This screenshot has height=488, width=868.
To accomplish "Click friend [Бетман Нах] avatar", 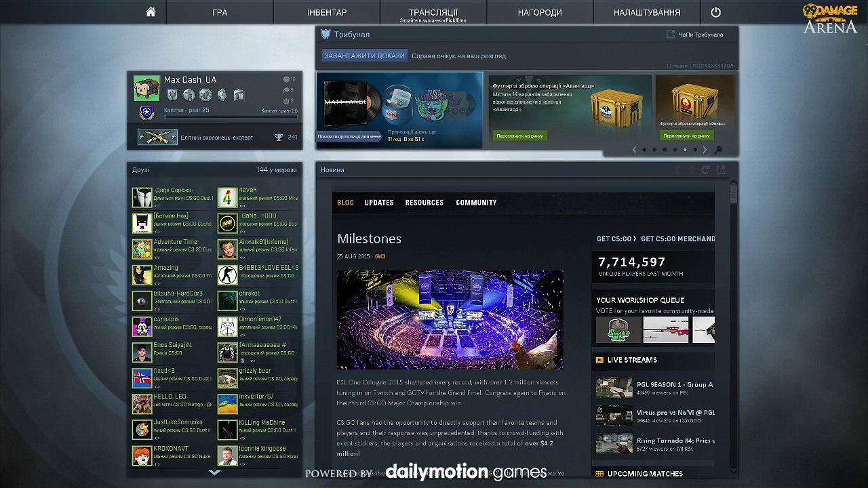I will click(142, 223).
